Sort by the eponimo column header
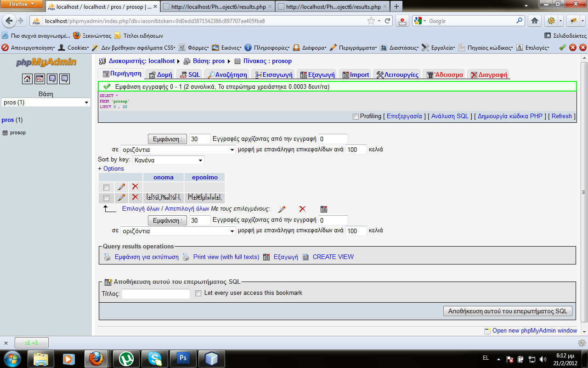Screen dimensions: 588x368 pos(205,177)
